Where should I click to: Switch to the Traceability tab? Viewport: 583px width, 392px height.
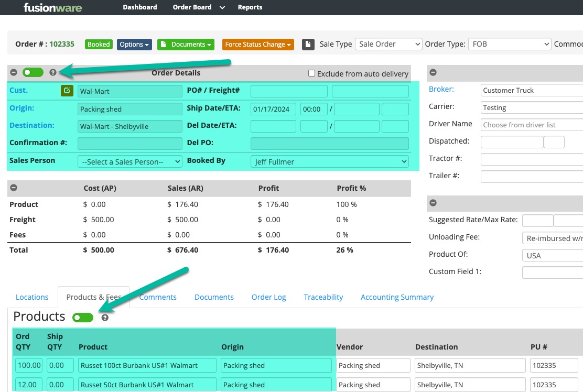click(x=323, y=297)
